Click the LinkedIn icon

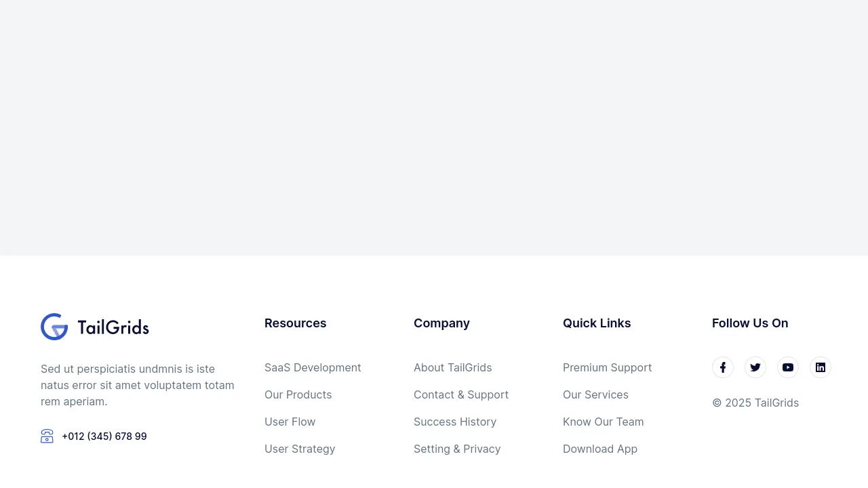(x=820, y=367)
